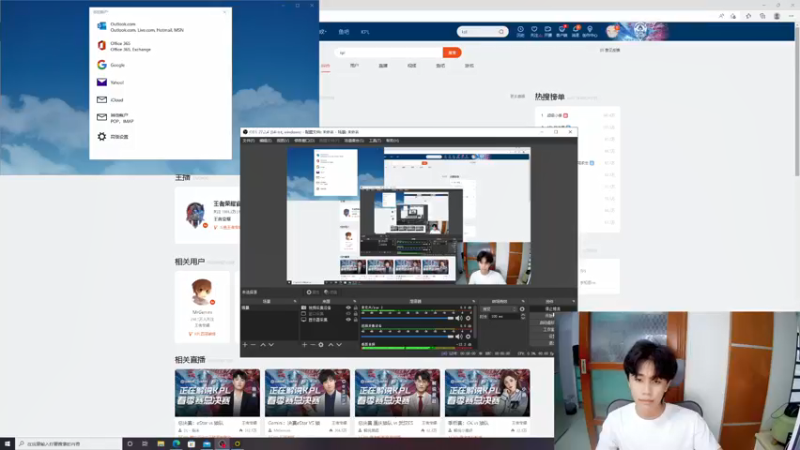Undock the OBS scenes panel
Viewport: 800px width, 450px height.
pyautogui.click(x=295, y=302)
